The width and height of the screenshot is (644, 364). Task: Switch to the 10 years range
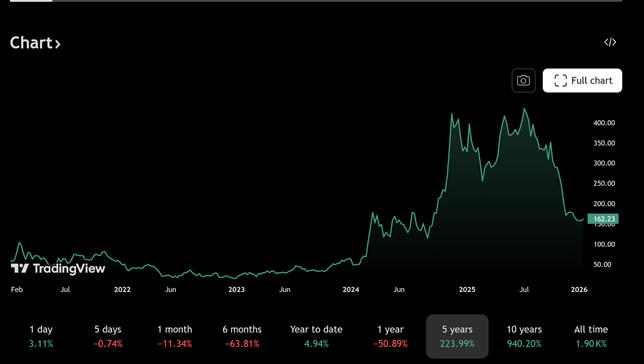(524, 336)
